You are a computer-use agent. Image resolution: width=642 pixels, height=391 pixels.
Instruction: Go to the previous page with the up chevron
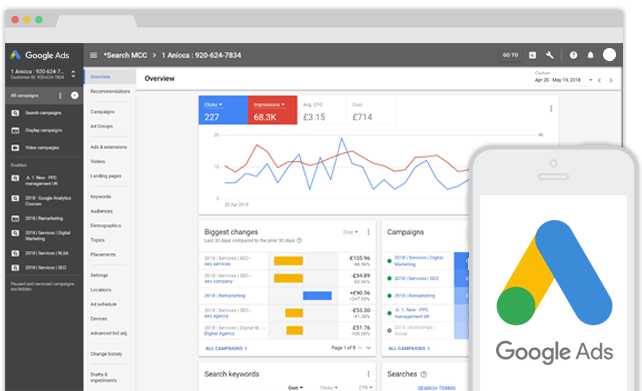tap(359, 348)
